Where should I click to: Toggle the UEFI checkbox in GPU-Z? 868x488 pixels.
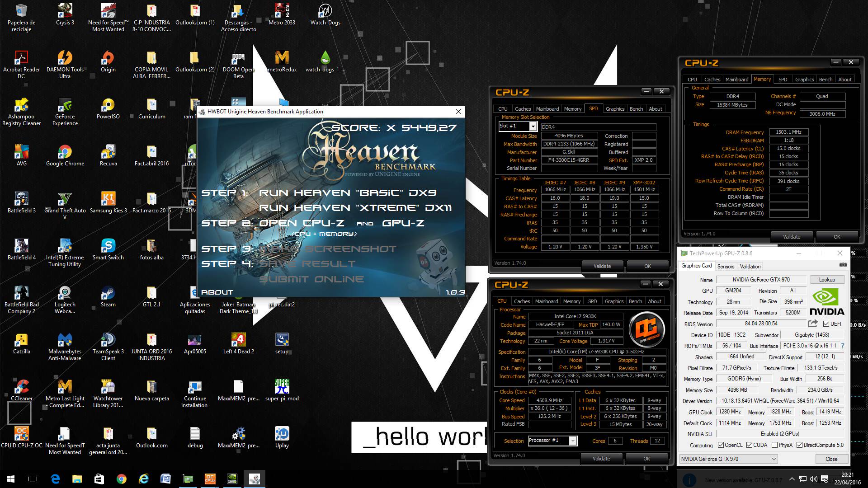(826, 324)
